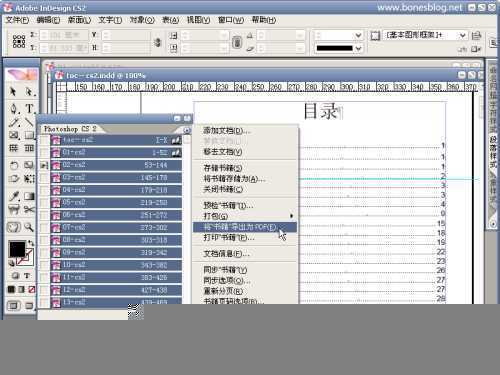Viewport: 500px width, 375px height.
Task: Toggle style source box beside 04-cs2
Action: [44, 190]
